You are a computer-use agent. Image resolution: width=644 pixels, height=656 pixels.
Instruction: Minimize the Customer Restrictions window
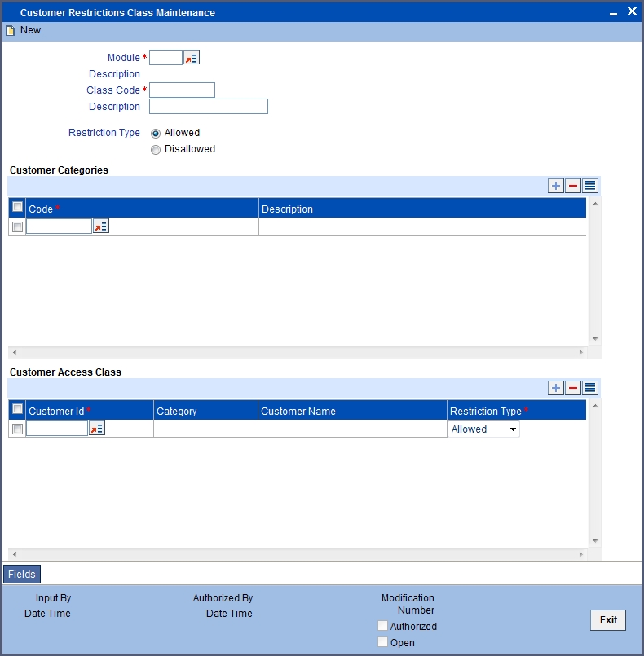pyautogui.click(x=614, y=13)
